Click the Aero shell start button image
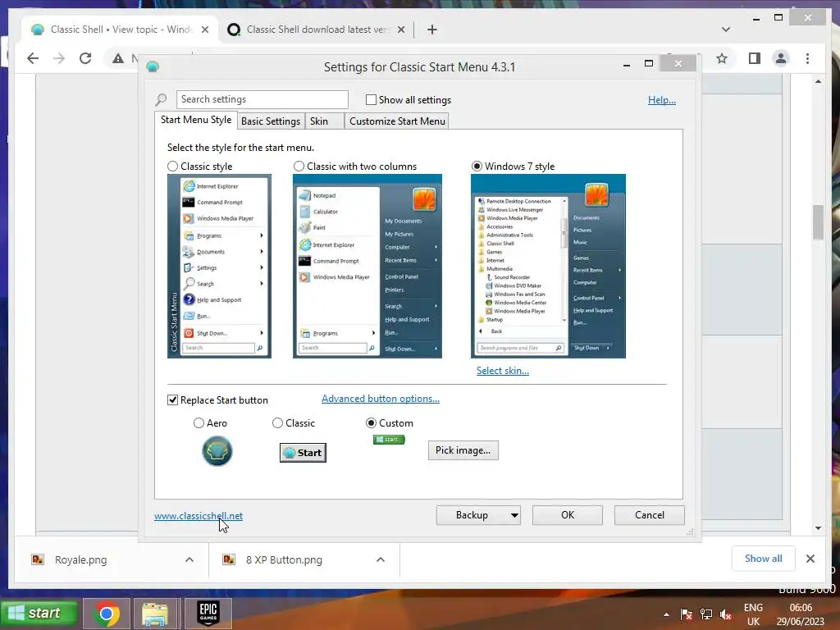This screenshot has width=840, height=630. pos(217,451)
